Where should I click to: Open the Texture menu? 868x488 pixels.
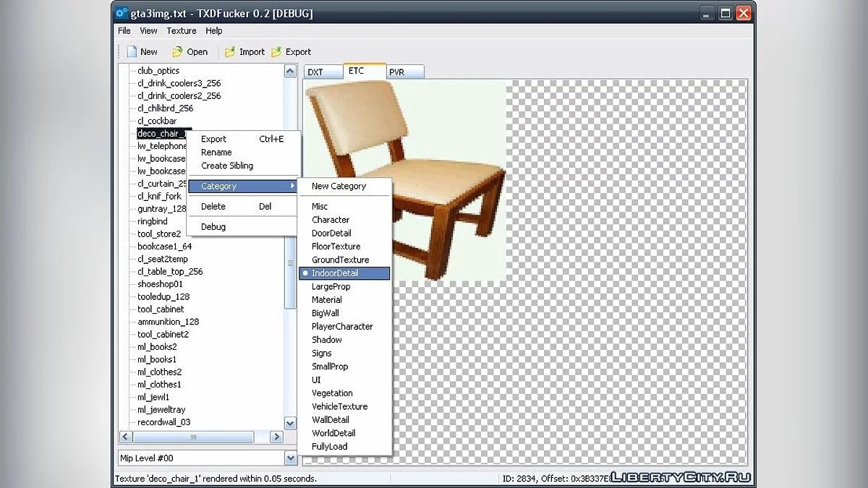[x=181, y=31]
